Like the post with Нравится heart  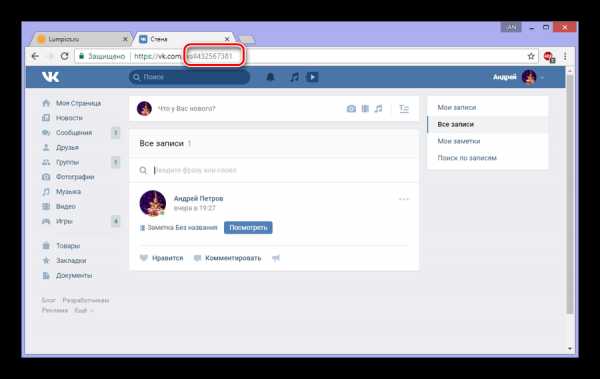tap(161, 258)
